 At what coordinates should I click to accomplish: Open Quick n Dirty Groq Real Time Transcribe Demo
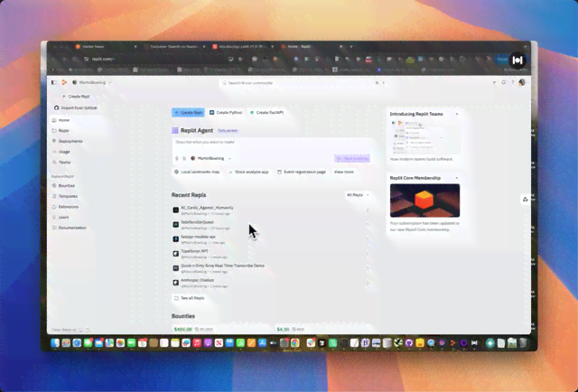222,266
